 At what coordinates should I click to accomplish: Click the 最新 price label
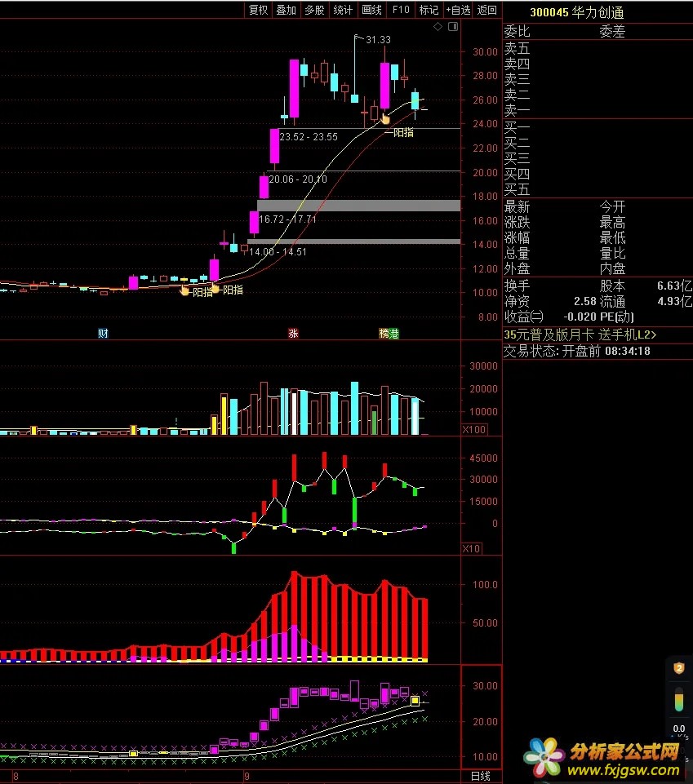coord(517,207)
